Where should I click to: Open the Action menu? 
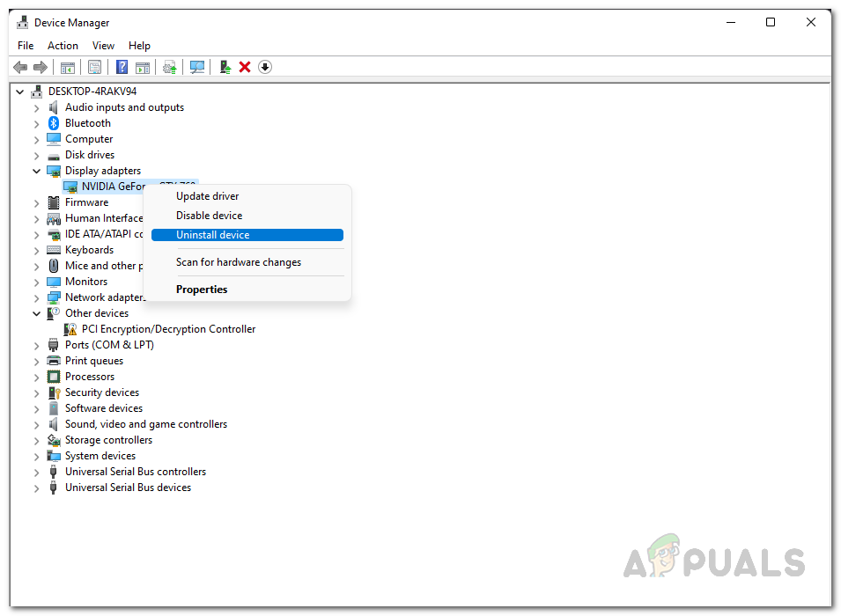pyautogui.click(x=63, y=46)
